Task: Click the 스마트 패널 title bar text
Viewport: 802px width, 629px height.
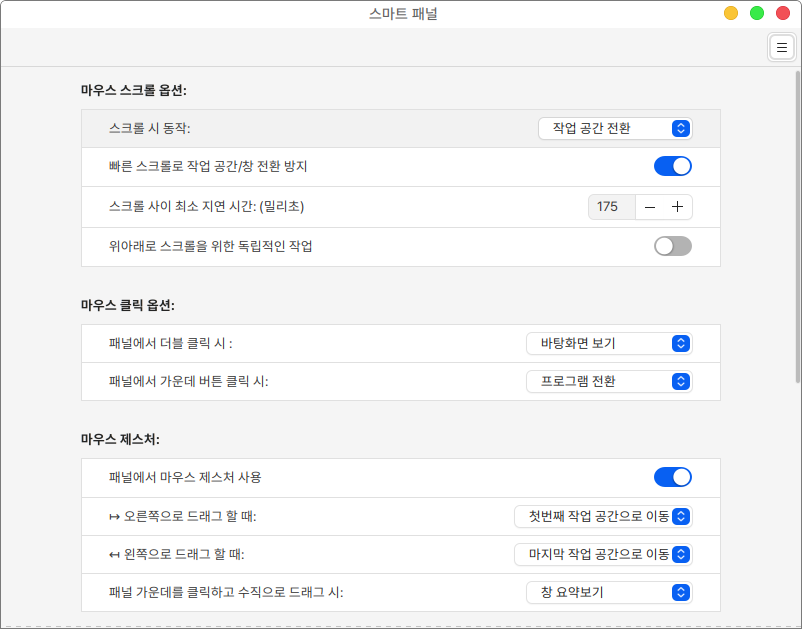Action: 402,14
